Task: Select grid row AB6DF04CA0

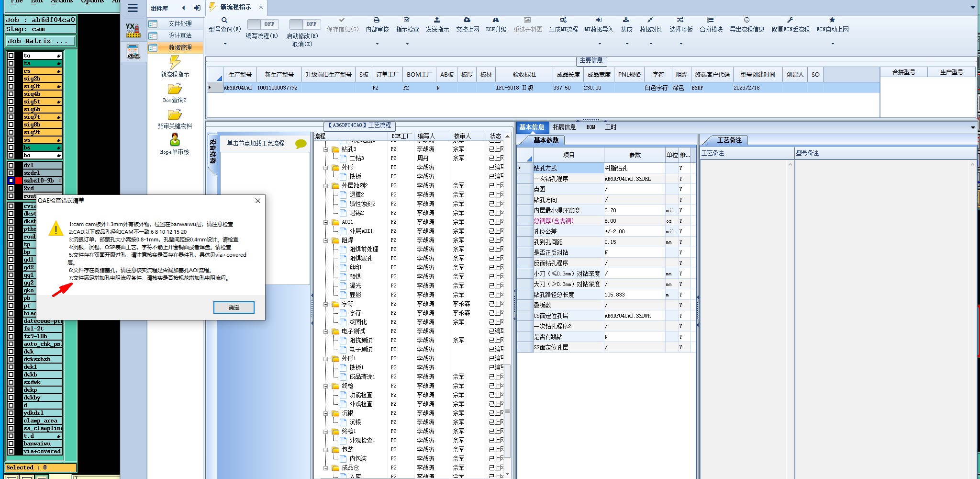Action: click(x=543, y=88)
